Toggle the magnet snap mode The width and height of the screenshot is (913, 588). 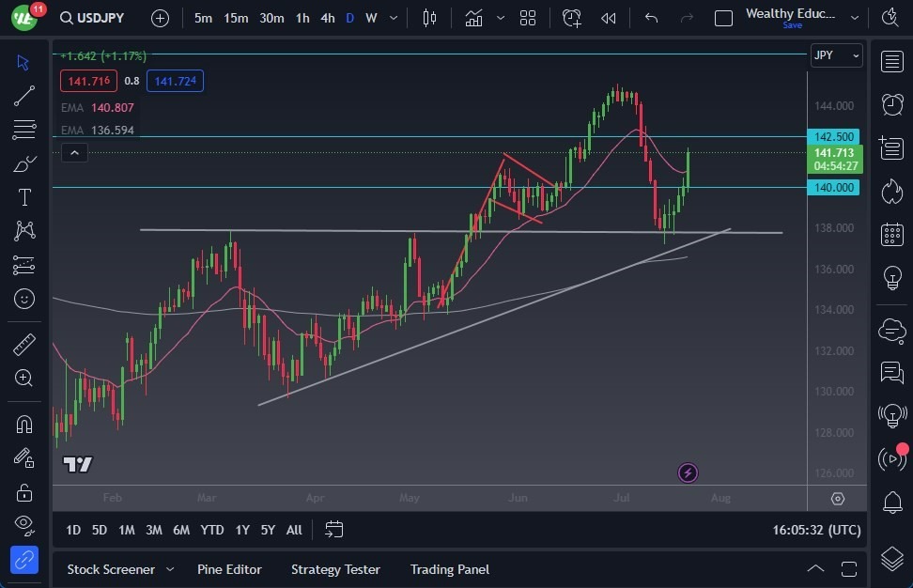[x=24, y=424]
